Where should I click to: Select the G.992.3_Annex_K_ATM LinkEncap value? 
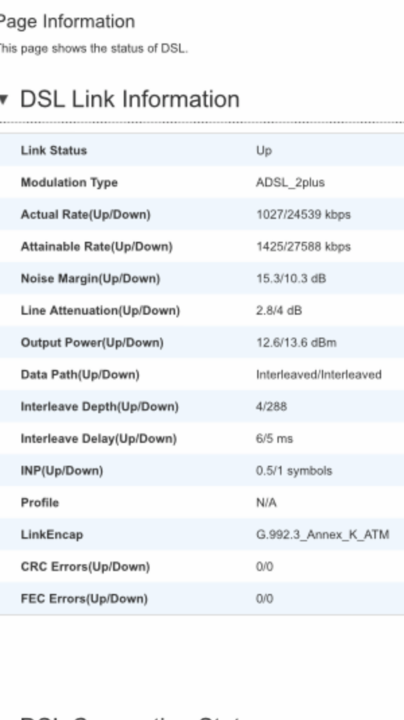coord(323,535)
